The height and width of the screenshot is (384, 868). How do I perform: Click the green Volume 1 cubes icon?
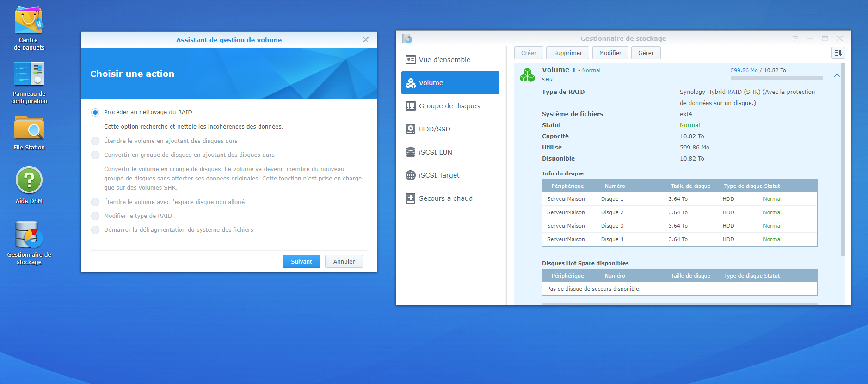click(x=527, y=74)
